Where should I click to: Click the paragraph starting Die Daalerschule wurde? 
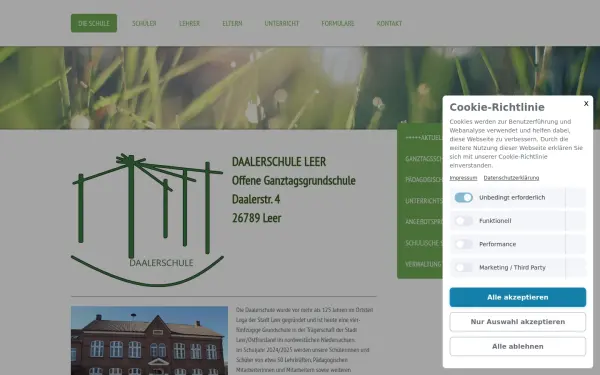(x=305, y=340)
